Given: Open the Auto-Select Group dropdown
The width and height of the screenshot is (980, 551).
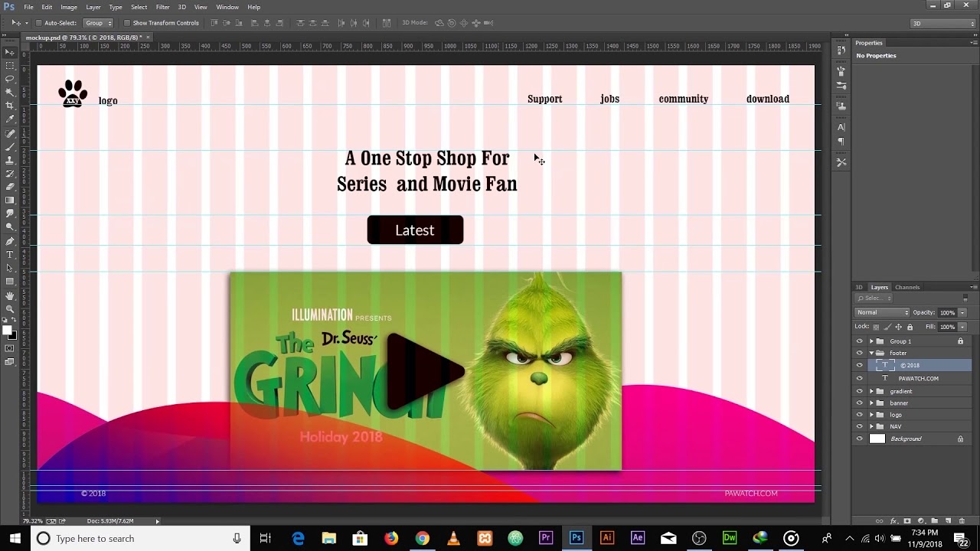Looking at the screenshot, I should point(98,23).
